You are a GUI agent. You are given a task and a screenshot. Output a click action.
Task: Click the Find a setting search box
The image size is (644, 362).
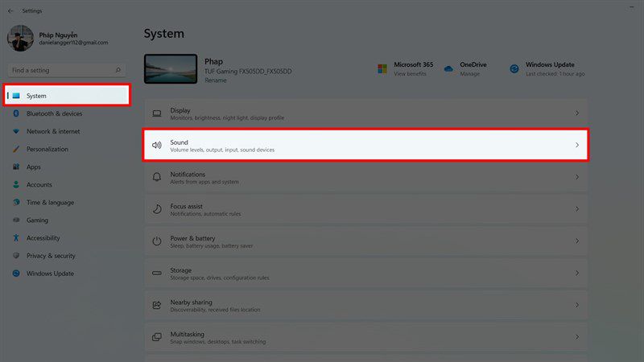pos(67,70)
